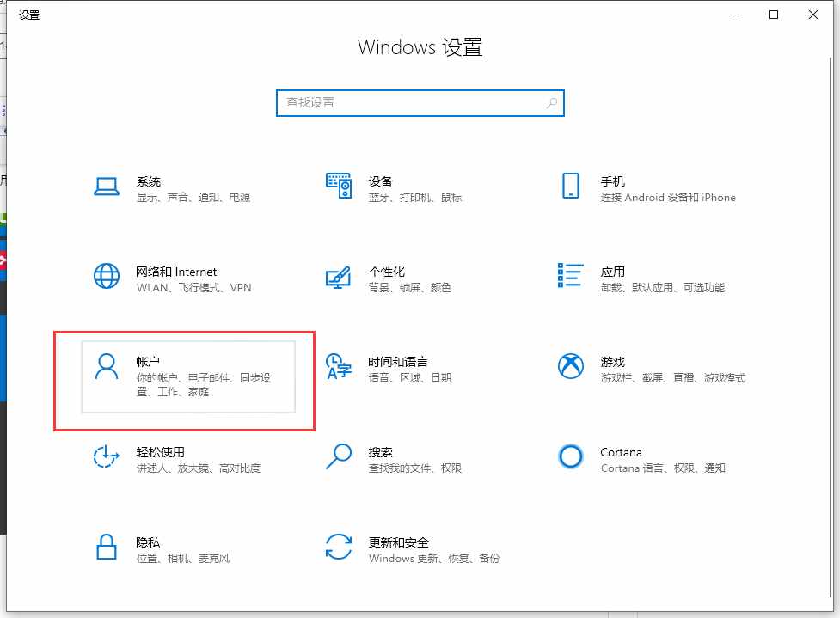The width and height of the screenshot is (840, 618).
Task: Maximize the 设置 window
Action: pyautogui.click(x=774, y=15)
